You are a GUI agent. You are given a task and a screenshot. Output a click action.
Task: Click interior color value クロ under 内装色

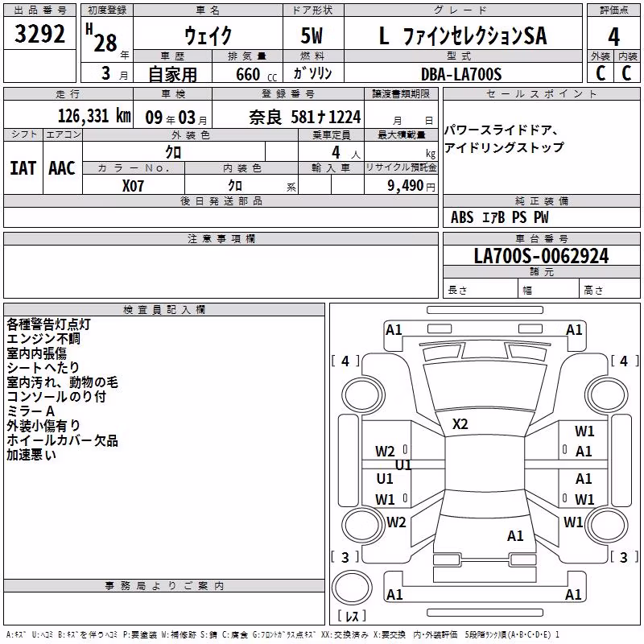[x=235, y=186]
